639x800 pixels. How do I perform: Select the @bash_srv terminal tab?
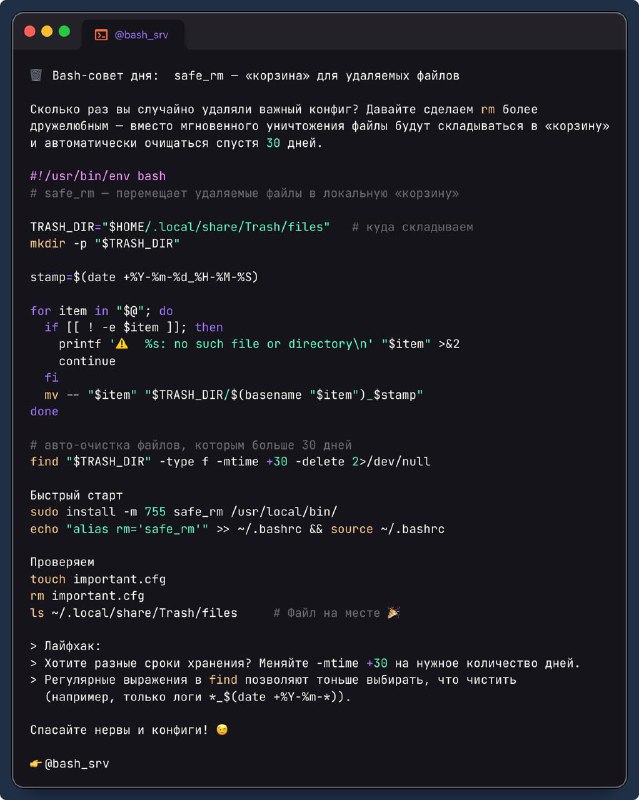pyautogui.click(x=133, y=35)
